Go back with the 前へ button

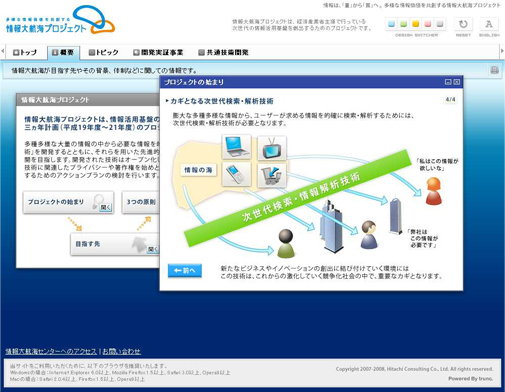click(x=185, y=271)
